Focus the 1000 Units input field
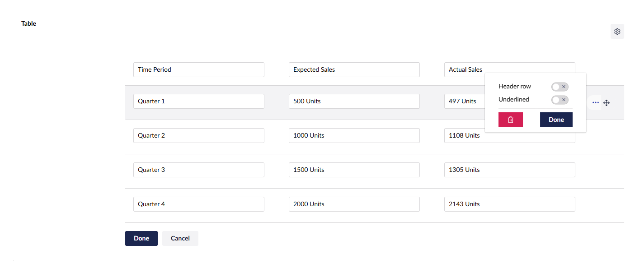This screenshot has height=268, width=644. [x=354, y=135]
